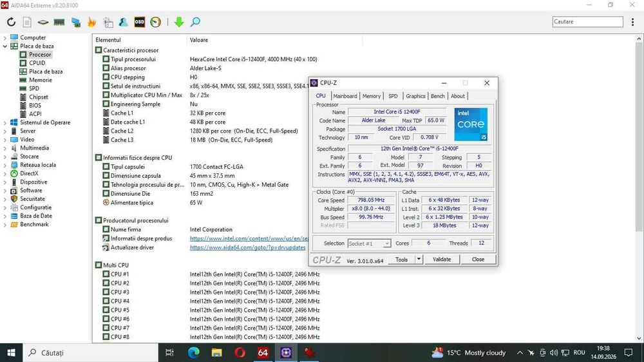Switch to Bench tab in CPU-Z
Viewport: 644px width, 362px height.
438,96
